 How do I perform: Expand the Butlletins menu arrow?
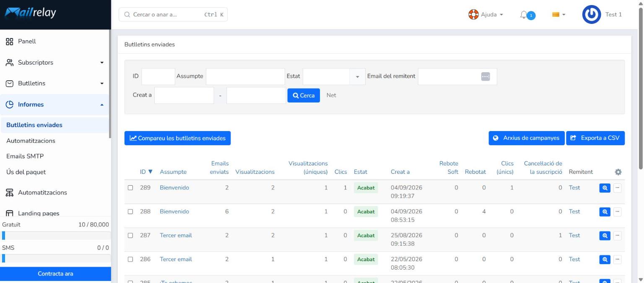pyautogui.click(x=101, y=84)
